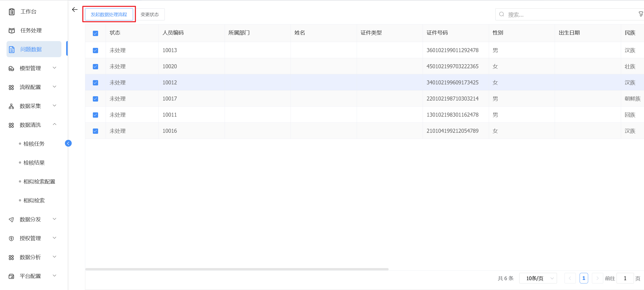Click the search magnifier icon
Viewport: 644px width, 290px height.
tap(502, 14)
